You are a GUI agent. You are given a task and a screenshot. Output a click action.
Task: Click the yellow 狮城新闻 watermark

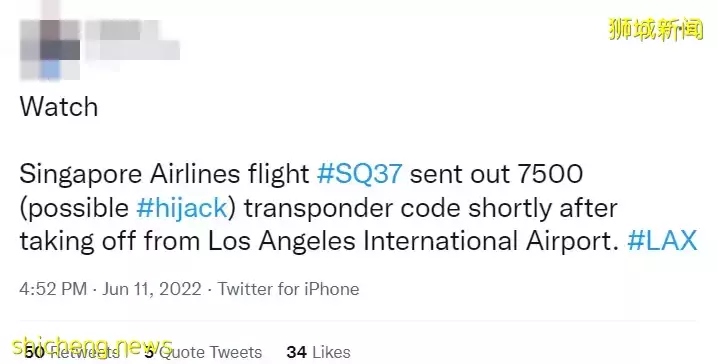point(656,29)
